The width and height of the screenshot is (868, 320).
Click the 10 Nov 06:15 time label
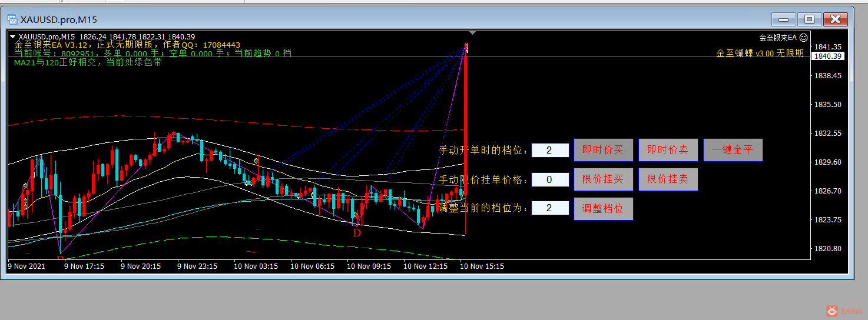[313, 266]
